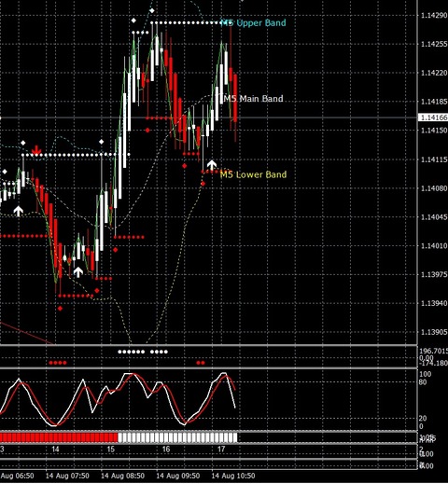448x484 pixels.
Task: Click the stochastic scale label 100
Action: pos(426,374)
